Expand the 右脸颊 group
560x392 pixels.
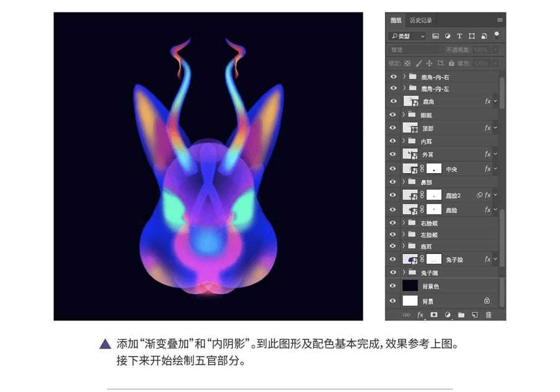point(404,223)
